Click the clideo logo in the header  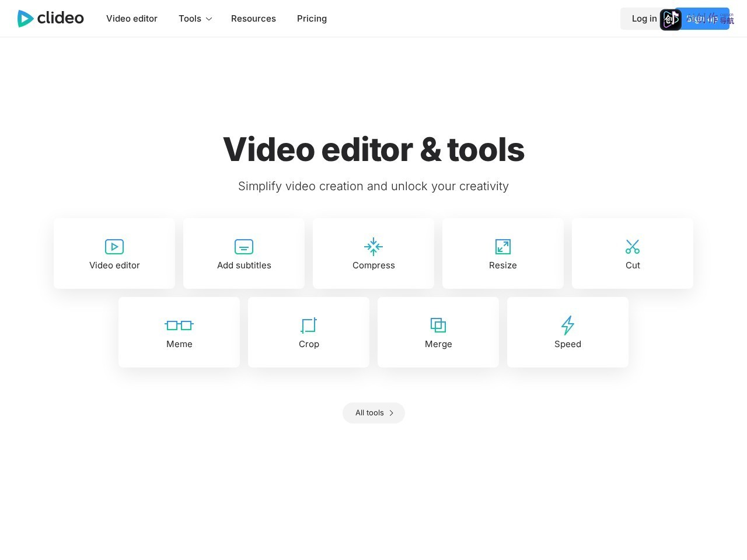coord(51,19)
